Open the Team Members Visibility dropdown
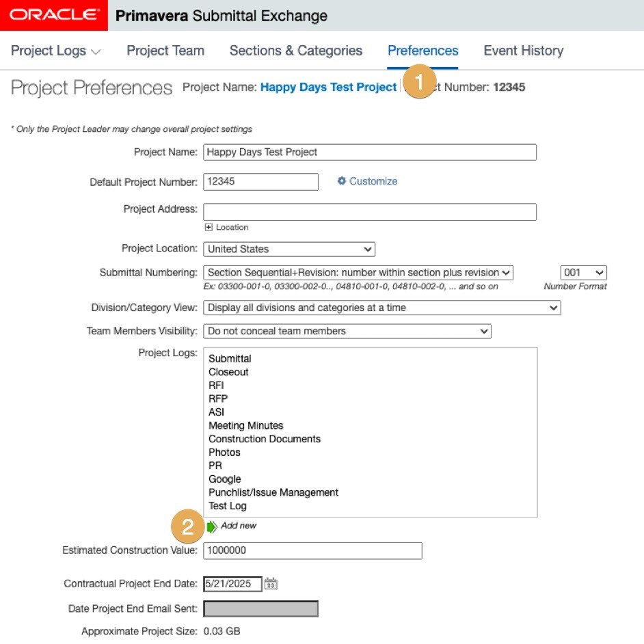 [347, 331]
